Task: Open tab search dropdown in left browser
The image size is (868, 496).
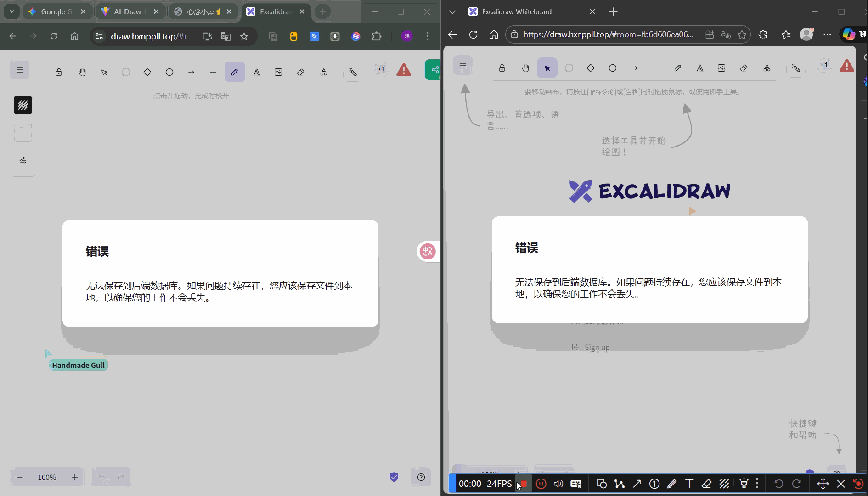Action: pyautogui.click(x=11, y=12)
